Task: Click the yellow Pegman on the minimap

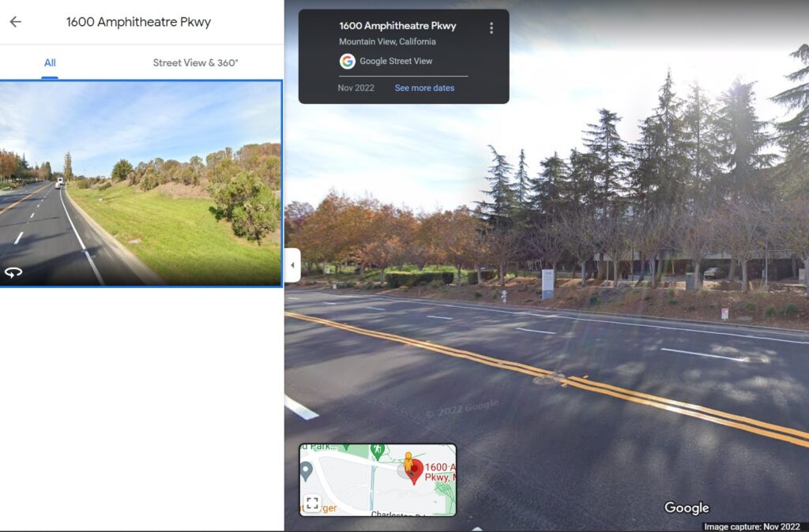Action: [x=408, y=463]
